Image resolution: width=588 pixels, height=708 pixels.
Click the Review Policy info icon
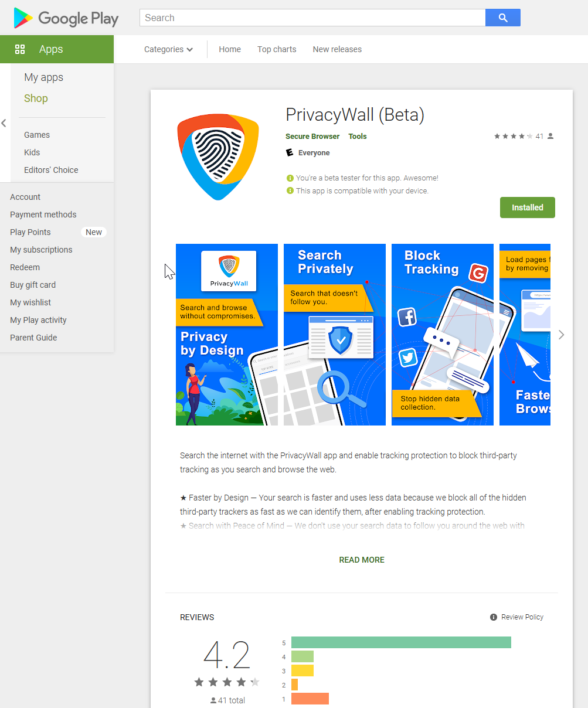pos(494,617)
